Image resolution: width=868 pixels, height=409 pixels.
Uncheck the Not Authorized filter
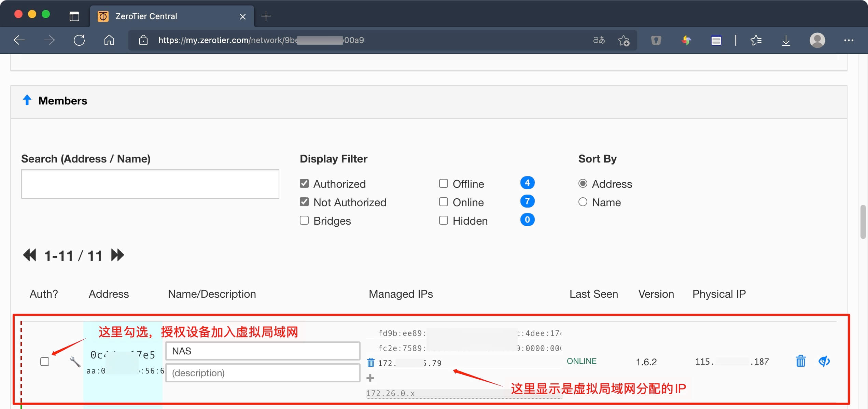pos(304,202)
